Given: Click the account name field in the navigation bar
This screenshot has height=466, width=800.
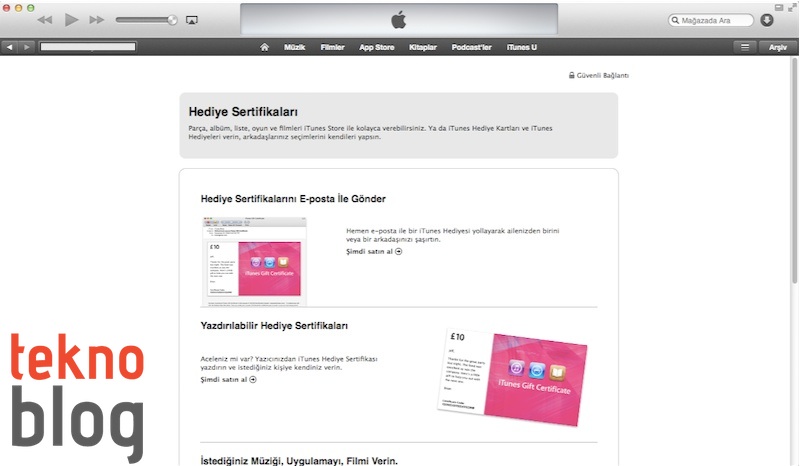Looking at the screenshot, I should [x=88, y=47].
